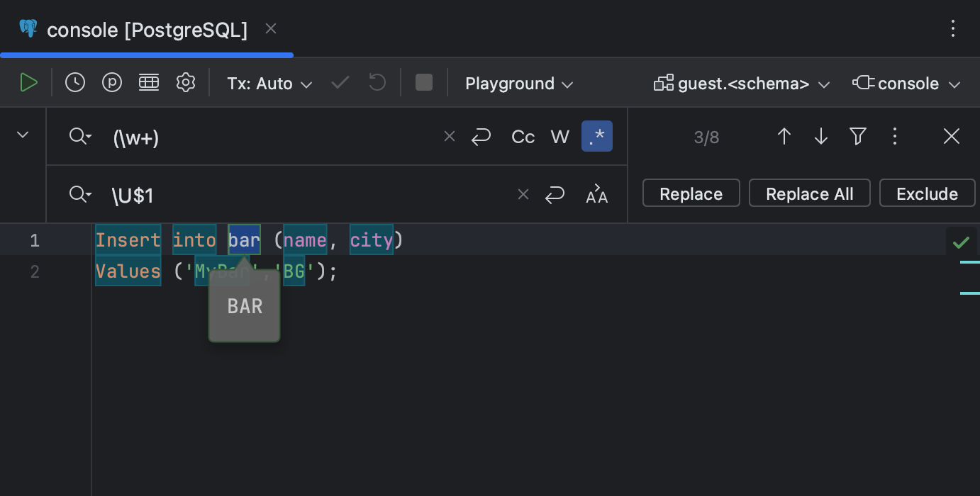The image size is (980, 496).
Task: Open the console settings gear
Action: (185, 82)
